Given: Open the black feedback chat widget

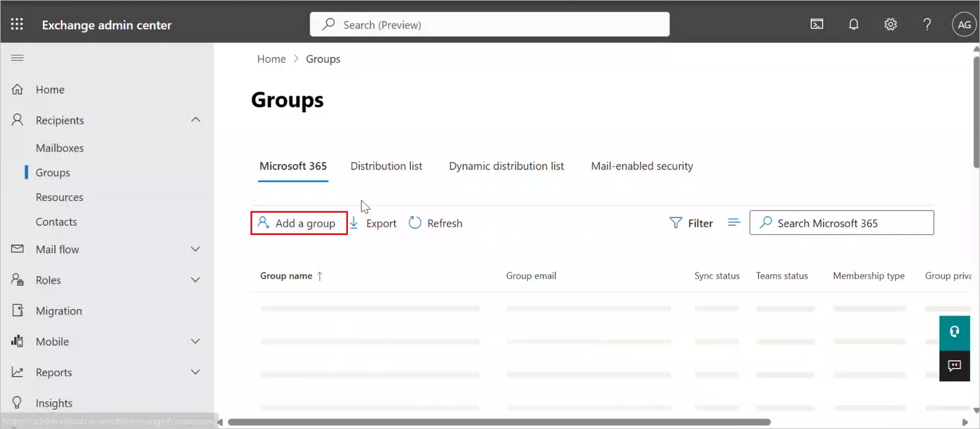Looking at the screenshot, I should point(954,366).
